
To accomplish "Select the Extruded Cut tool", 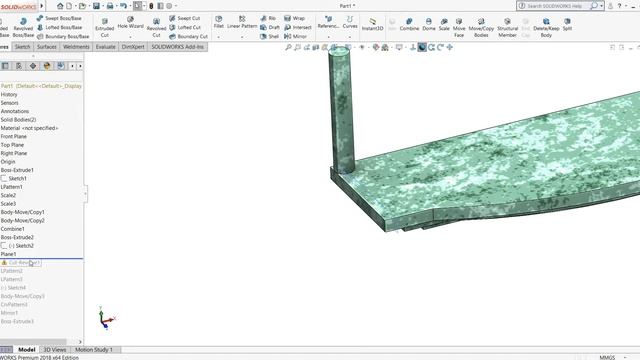I will coord(104,28).
